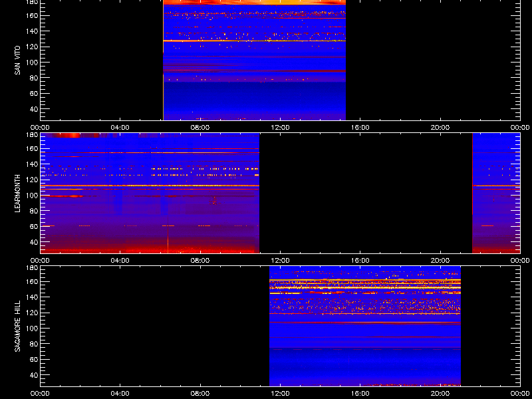Click the 180 label on Sagamore Hill axis

(32, 268)
